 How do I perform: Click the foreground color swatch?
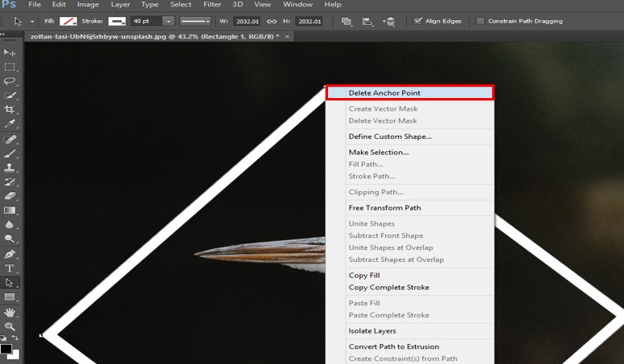6,349
